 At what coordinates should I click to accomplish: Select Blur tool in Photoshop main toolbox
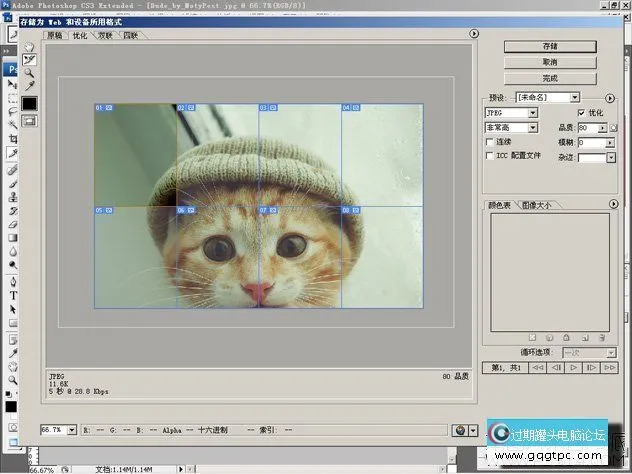point(13,252)
